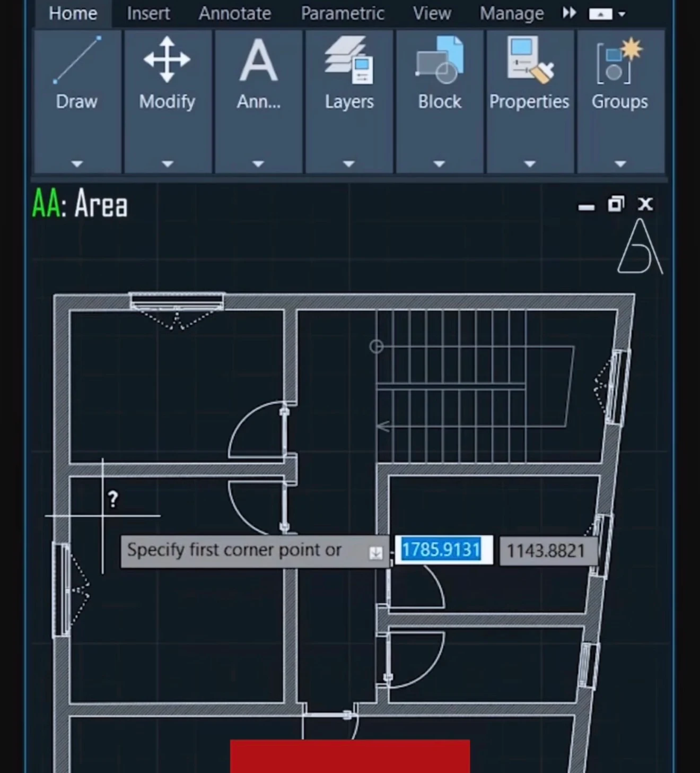700x773 pixels.
Task: Open the Block panel icon
Action: (x=440, y=60)
